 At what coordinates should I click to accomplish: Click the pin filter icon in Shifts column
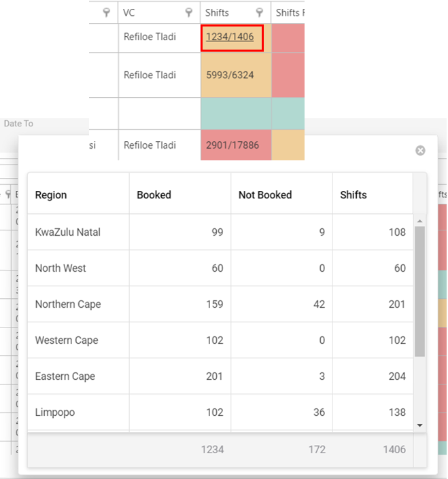coord(260,12)
